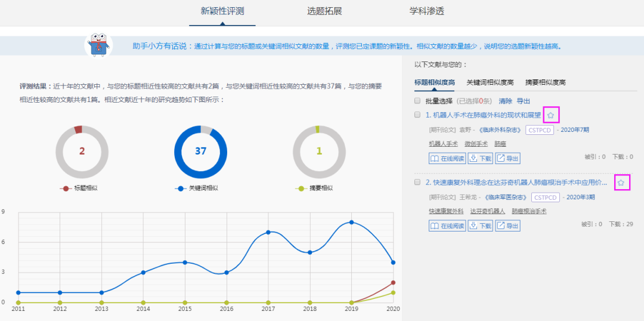Download the first article via 下载
Viewport: 644px width, 321px height.
click(480, 158)
